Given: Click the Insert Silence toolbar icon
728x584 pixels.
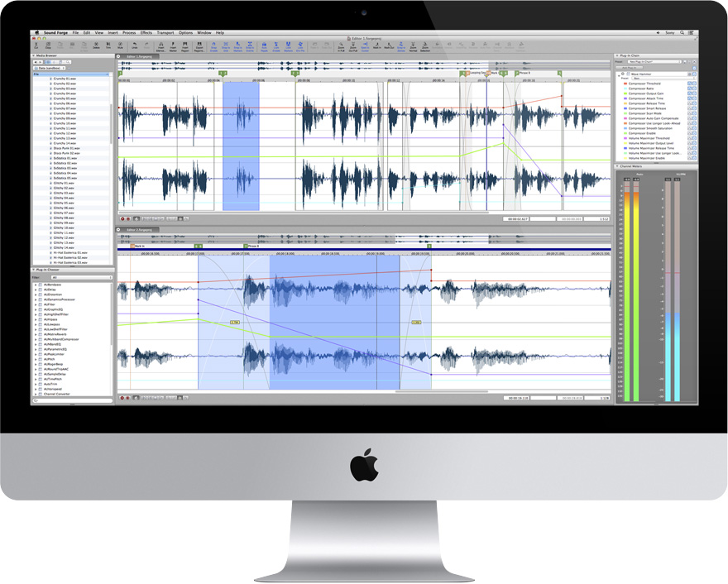Looking at the screenshot, I should click(x=161, y=46).
